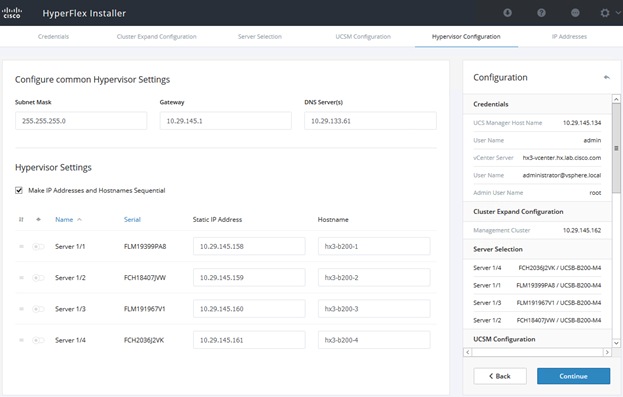Click serial FLM19399PA8 in table
Screen dimensions: 623x397
(145, 246)
